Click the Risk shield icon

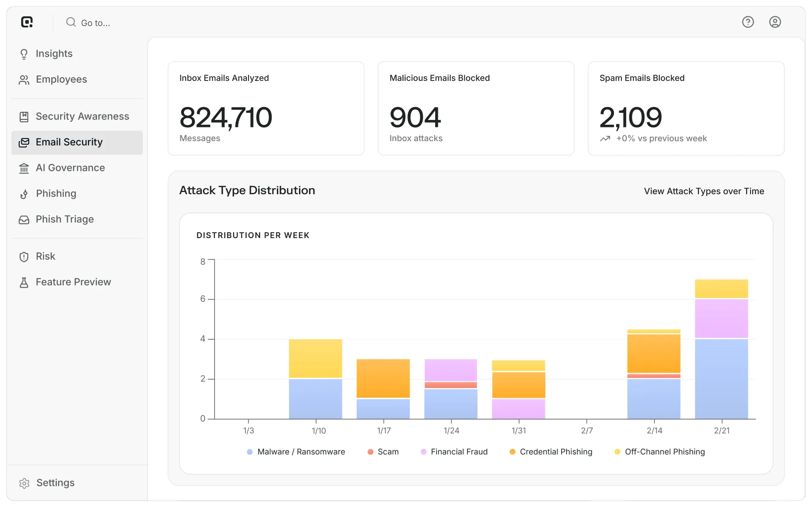tap(24, 257)
